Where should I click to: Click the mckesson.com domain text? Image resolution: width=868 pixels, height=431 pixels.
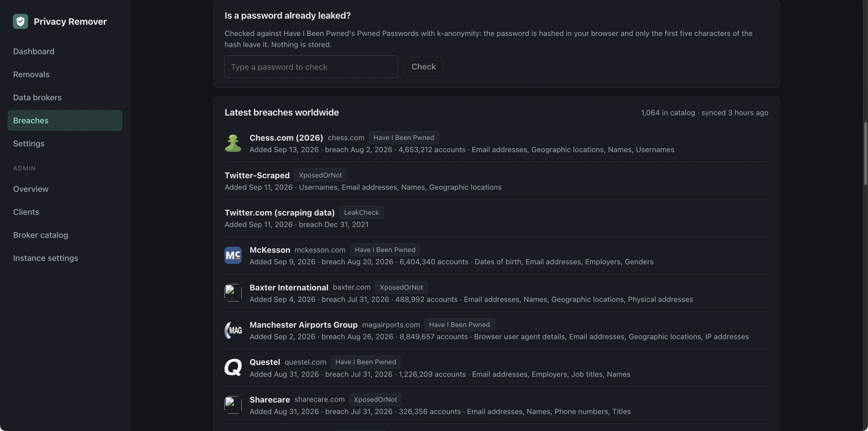[x=320, y=250]
